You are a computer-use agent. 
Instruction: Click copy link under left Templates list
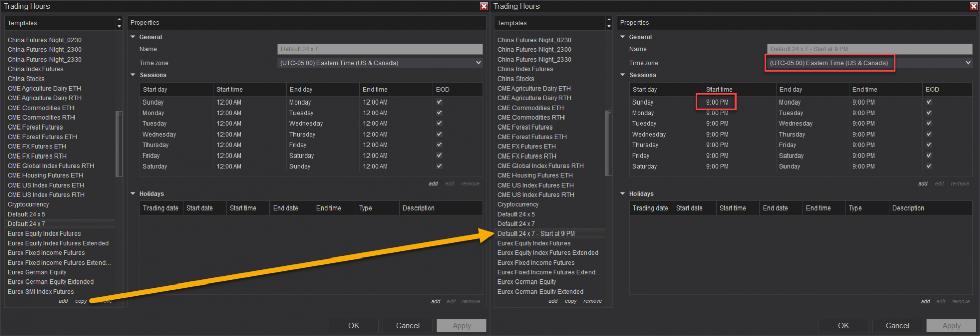pos(81,301)
